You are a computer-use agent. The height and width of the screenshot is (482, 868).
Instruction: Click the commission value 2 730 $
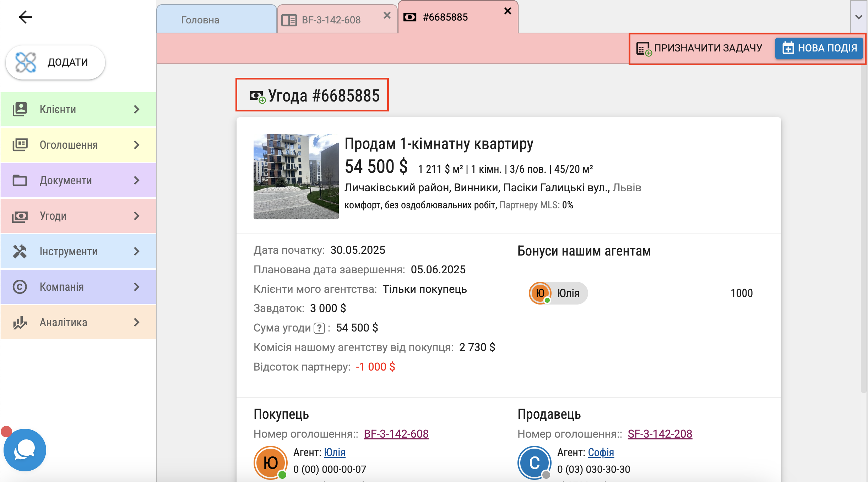(477, 347)
